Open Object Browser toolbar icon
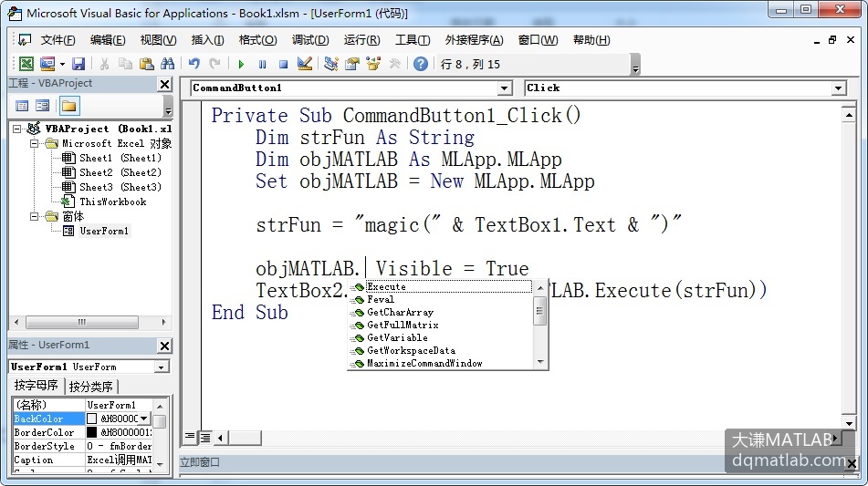 [373, 64]
